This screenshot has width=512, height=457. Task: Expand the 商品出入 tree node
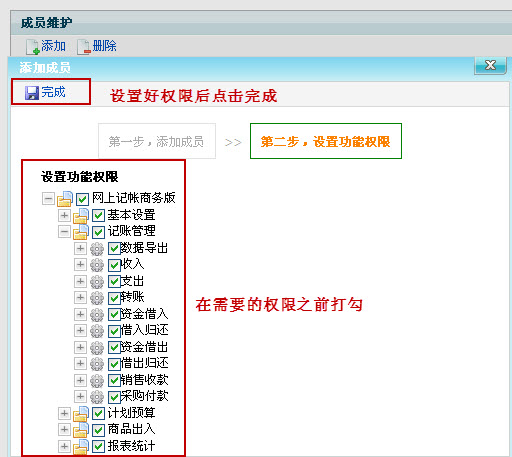(64, 429)
